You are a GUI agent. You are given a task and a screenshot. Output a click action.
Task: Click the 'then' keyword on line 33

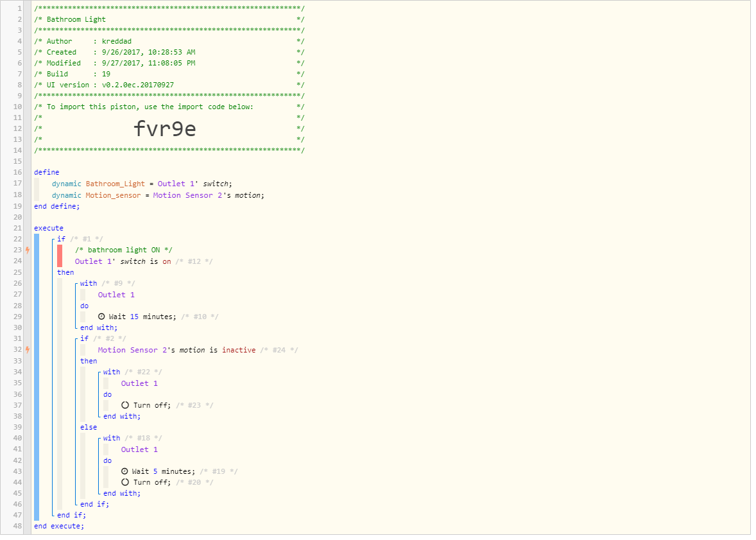(89, 361)
